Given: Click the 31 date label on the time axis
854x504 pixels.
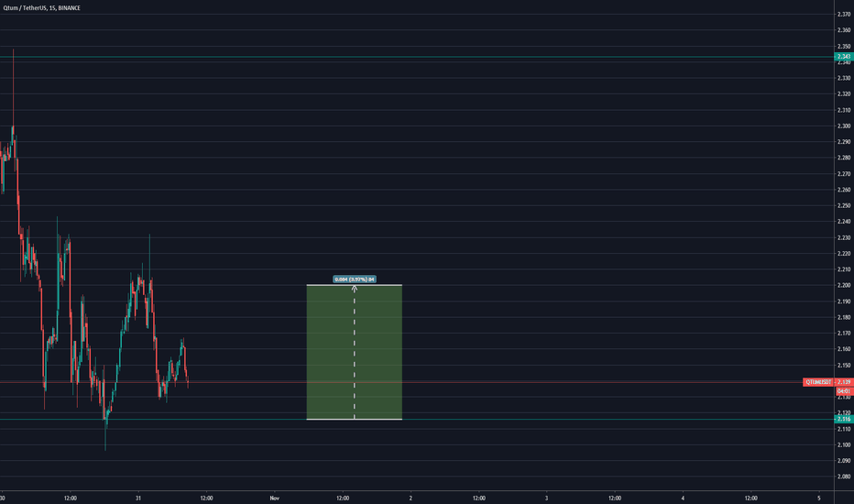Looking at the screenshot, I should [138, 498].
